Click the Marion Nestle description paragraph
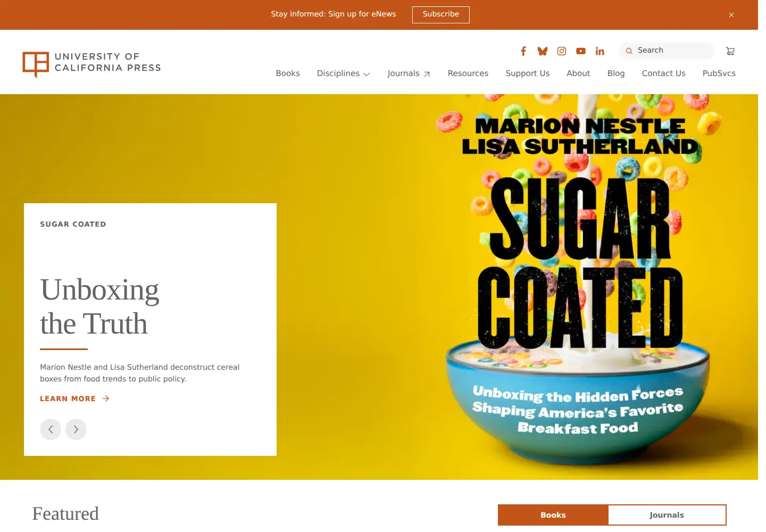 (140, 373)
